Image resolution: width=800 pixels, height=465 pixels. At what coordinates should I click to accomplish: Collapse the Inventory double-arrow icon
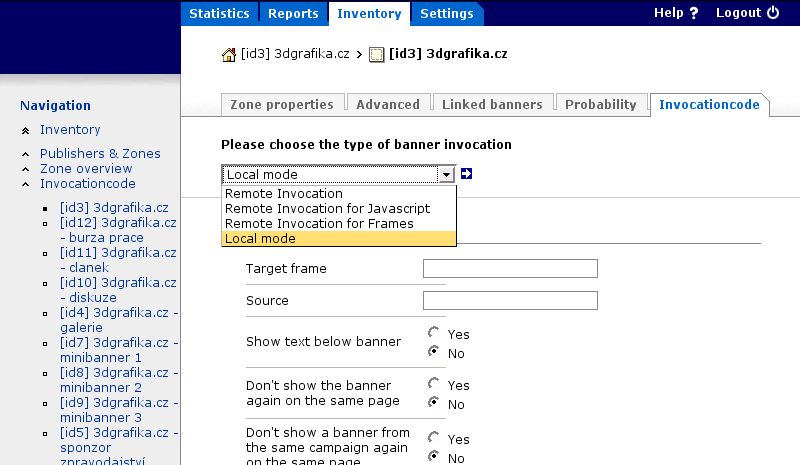(26, 131)
